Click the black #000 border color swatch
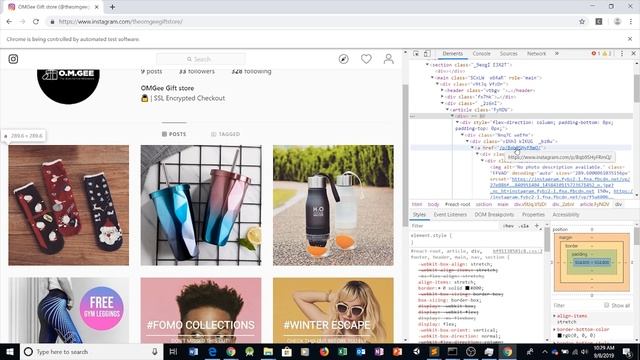The width and height of the screenshot is (640, 360). point(467,288)
